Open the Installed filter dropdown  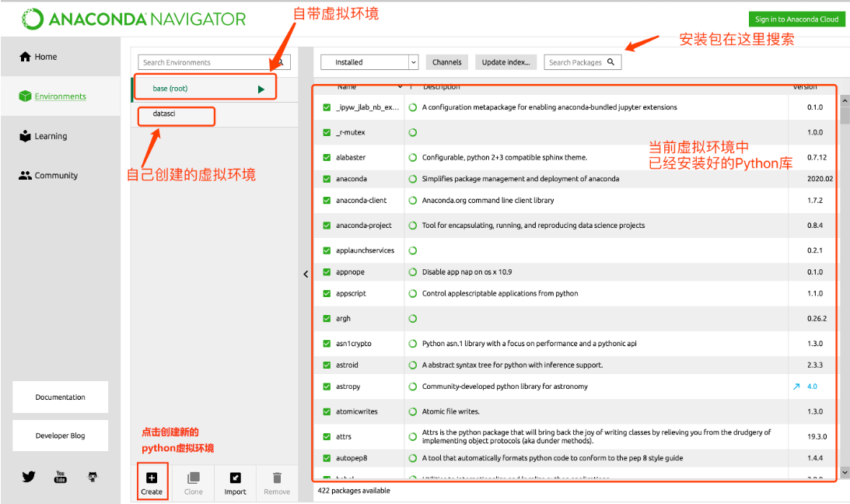click(369, 61)
